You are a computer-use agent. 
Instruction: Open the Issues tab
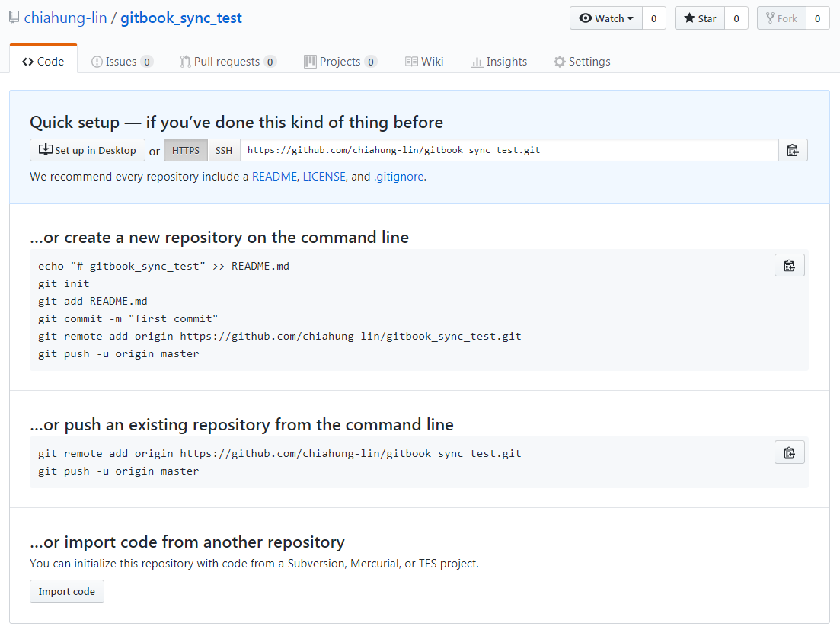coord(122,62)
